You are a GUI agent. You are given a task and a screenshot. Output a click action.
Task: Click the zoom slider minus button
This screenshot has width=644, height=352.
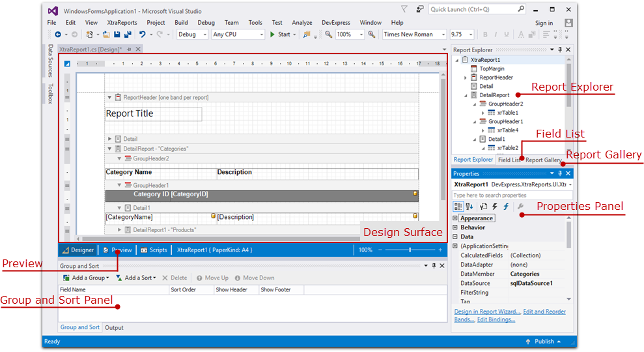(x=380, y=250)
